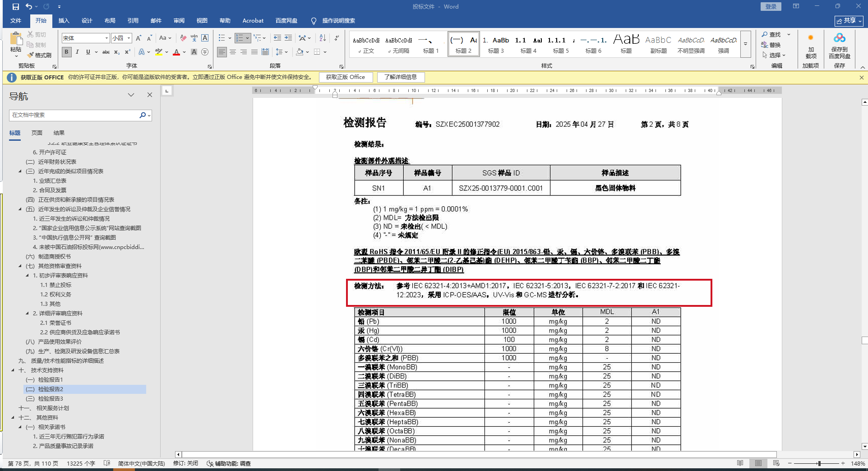Increase paragraph indent

(288, 38)
